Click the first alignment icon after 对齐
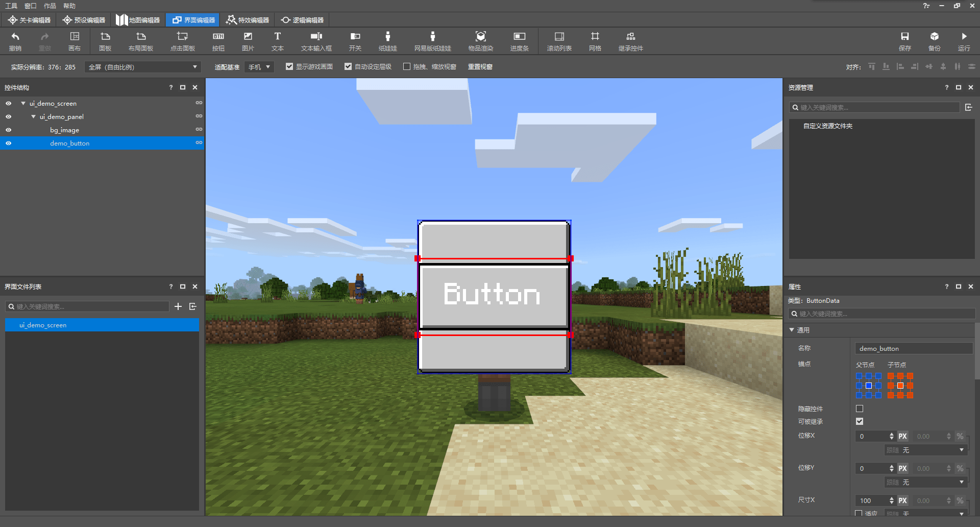980x527 pixels. (x=872, y=67)
